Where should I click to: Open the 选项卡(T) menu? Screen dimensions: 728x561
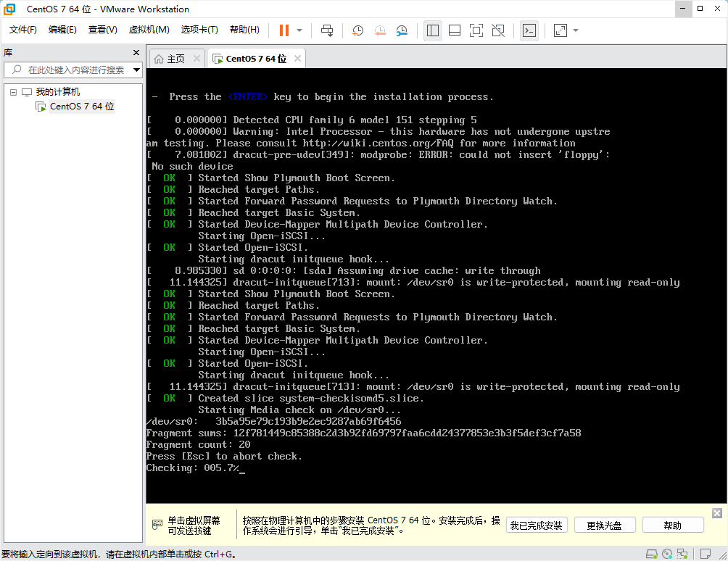(199, 30)
